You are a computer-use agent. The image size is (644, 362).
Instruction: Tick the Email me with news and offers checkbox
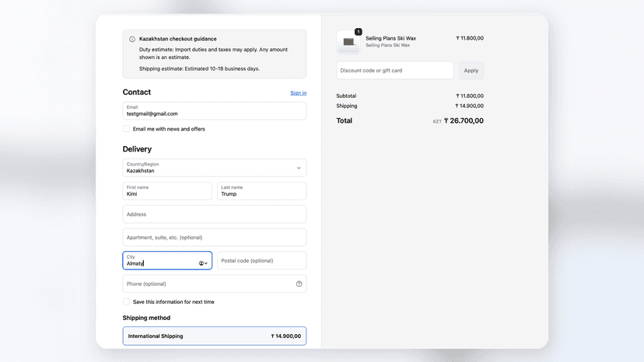click(x=127, y=129)
